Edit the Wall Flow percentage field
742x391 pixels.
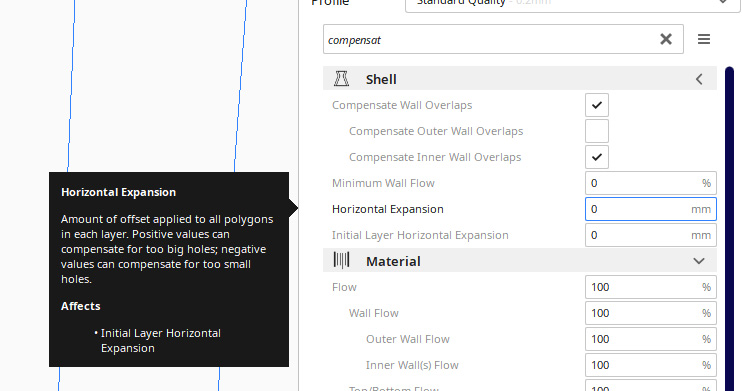[x=651, y=313]
